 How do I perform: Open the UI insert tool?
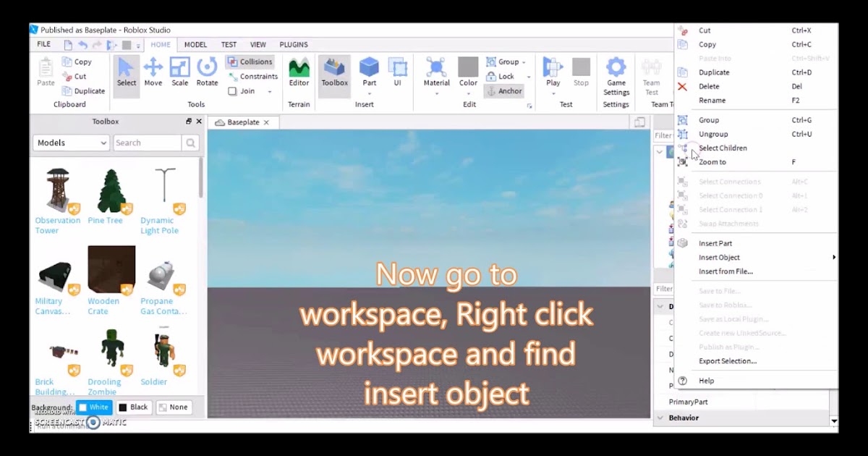[397, 72]
